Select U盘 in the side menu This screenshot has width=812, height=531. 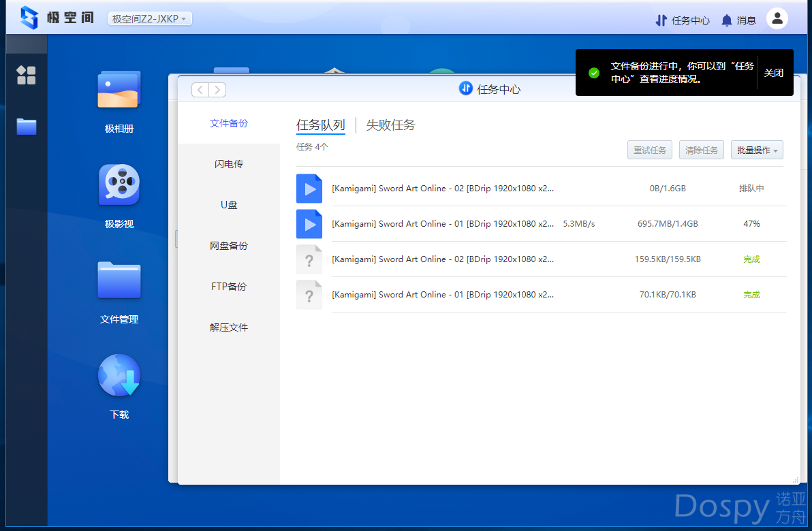click(228, 205)
